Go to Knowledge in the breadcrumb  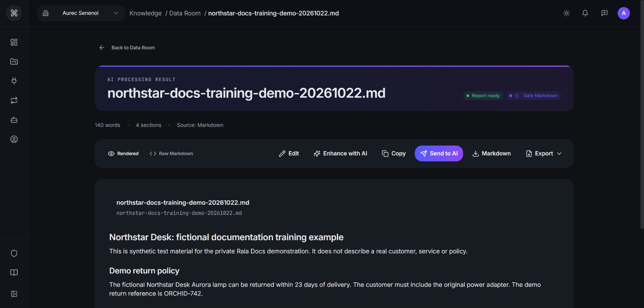[145, 13]
